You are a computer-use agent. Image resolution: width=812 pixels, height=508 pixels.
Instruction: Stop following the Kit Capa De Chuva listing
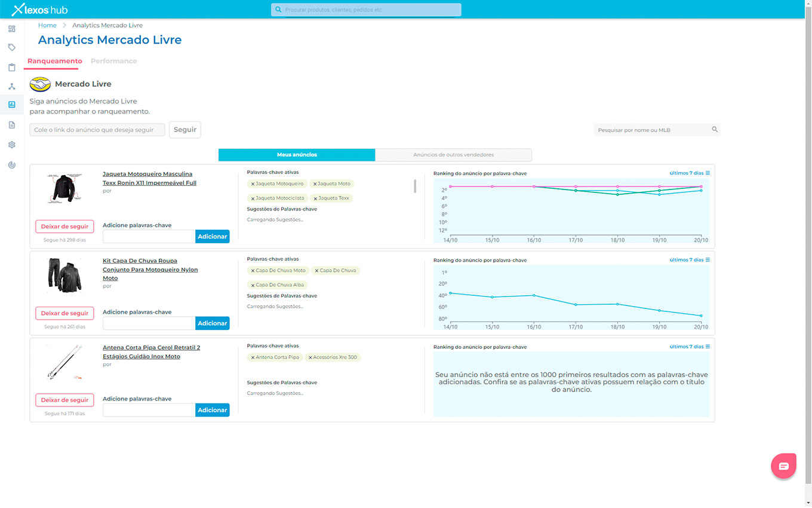[64, 313]
